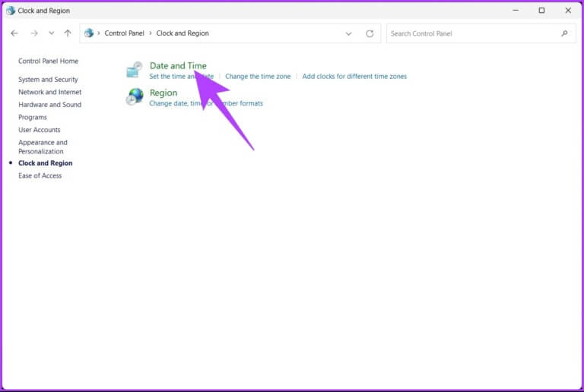Image resolution: width=584 pixels, height=392 pixels.
Task: Click the Date and Time clock icon
Action: pos(134,70)
